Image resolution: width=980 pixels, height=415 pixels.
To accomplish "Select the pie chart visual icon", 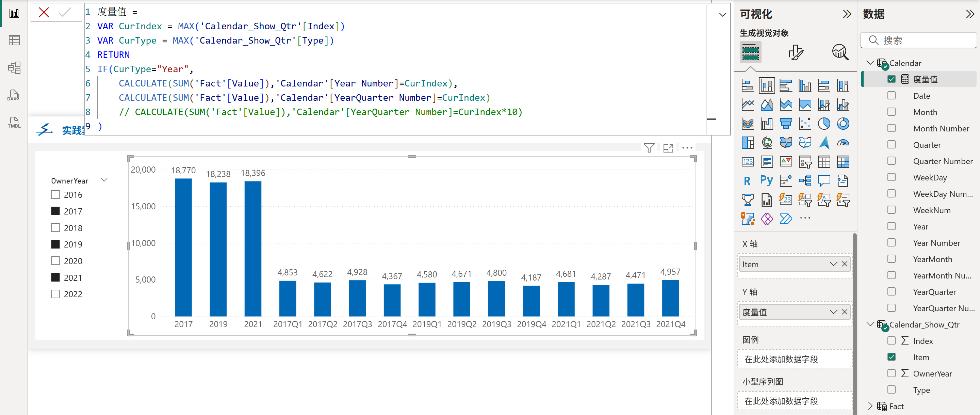I will point(823,123).
